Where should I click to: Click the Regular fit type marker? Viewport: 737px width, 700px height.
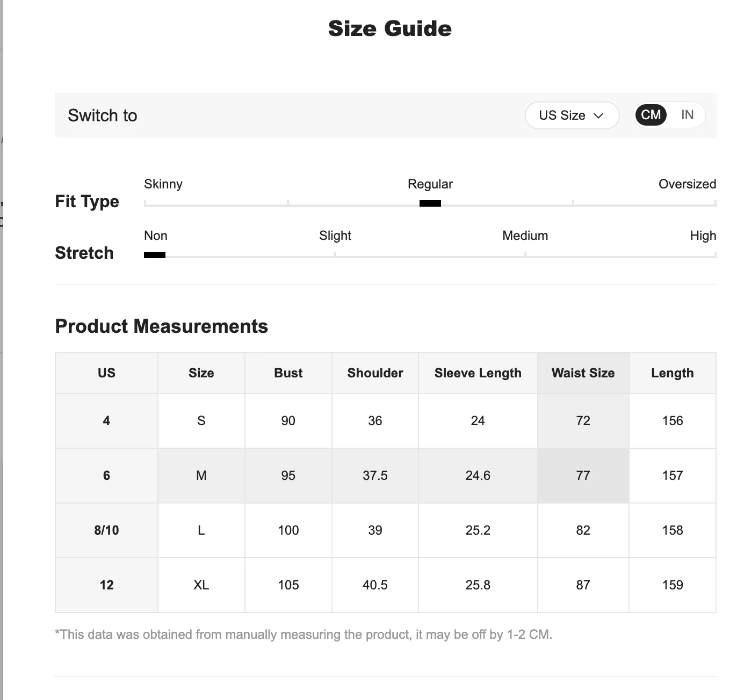click(x=430, y=203)
